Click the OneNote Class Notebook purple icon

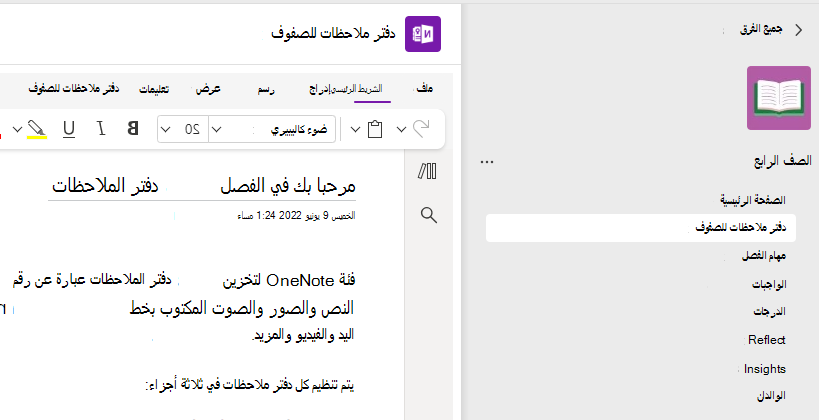(x=423, y=34)
